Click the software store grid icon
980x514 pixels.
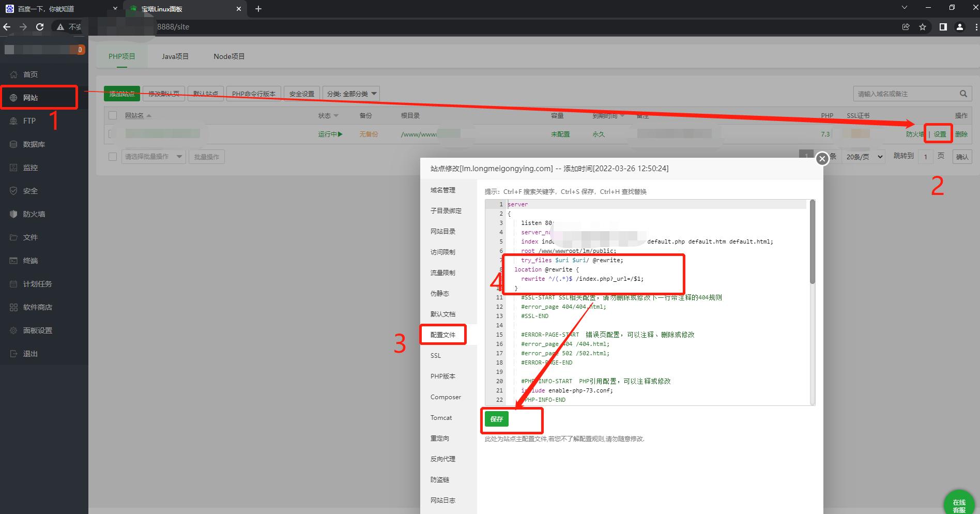[14, 307]
